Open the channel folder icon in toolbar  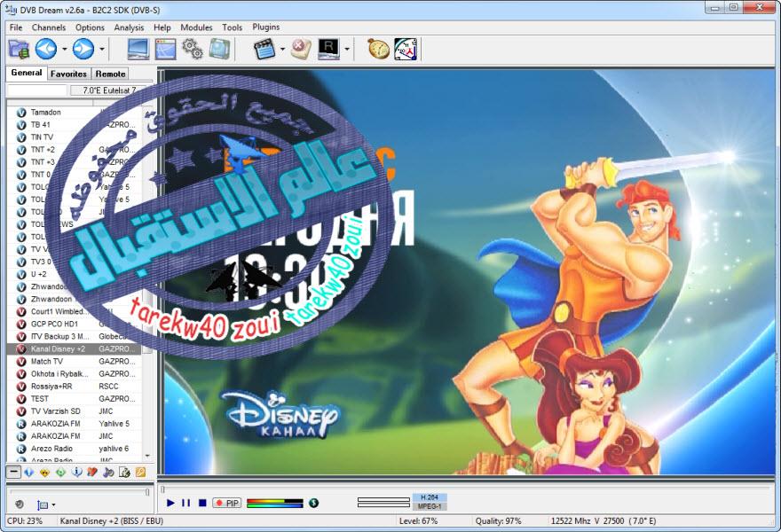19,50
